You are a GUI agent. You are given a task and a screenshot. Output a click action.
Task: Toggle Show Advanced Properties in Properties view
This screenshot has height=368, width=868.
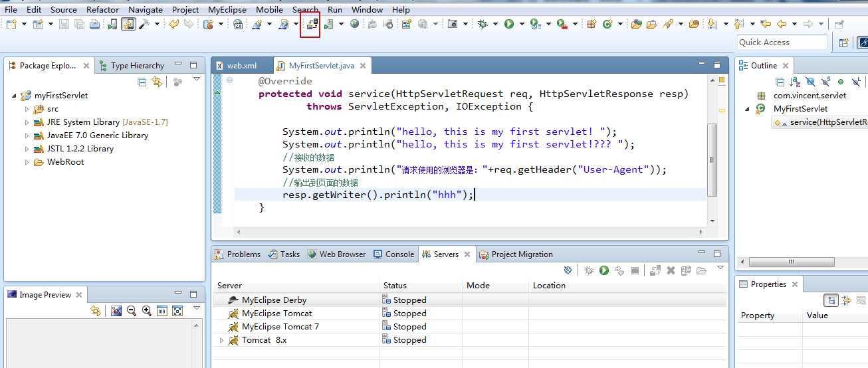(x=846, y=300)
